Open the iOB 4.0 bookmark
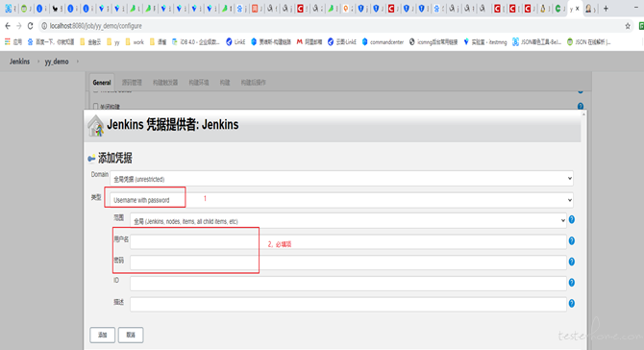The height and width of the screenshot is (350, 644). pos(196,42)
